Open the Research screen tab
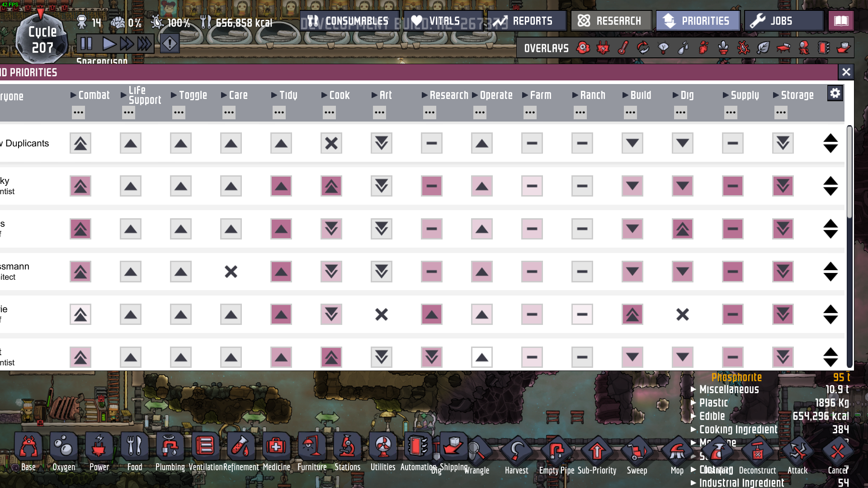868x488 pixels. pyautogui.click(x=611, y=21)
